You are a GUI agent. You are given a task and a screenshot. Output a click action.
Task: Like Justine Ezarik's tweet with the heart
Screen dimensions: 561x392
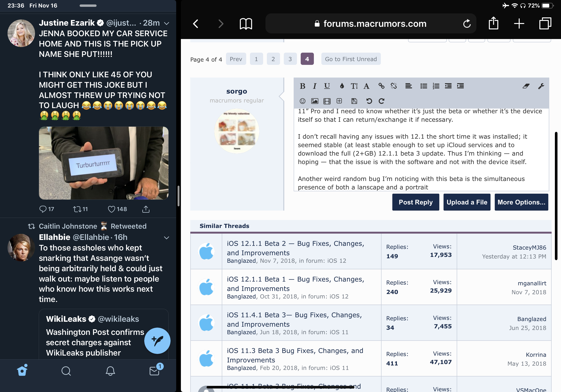point(111,209)
